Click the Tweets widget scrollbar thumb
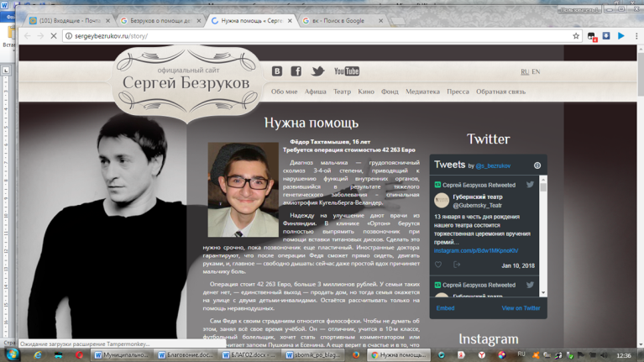The height and width of the screenshot is (362, 644). (x=543, y=187)
